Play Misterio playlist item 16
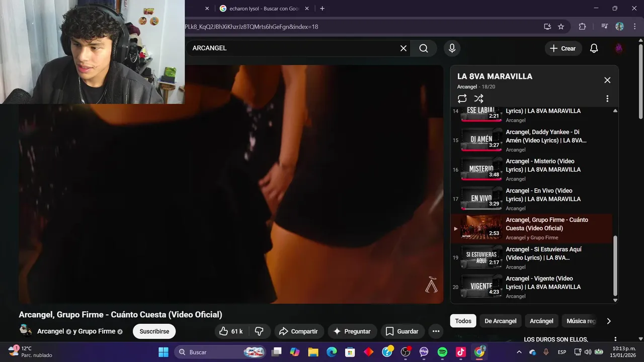This screenshot has width=644, height=362. [531, 169]
